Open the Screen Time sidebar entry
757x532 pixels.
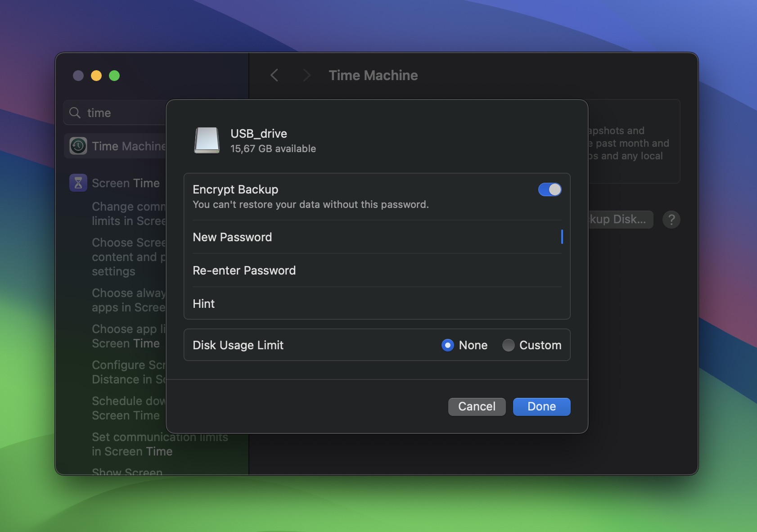[116, 183]
